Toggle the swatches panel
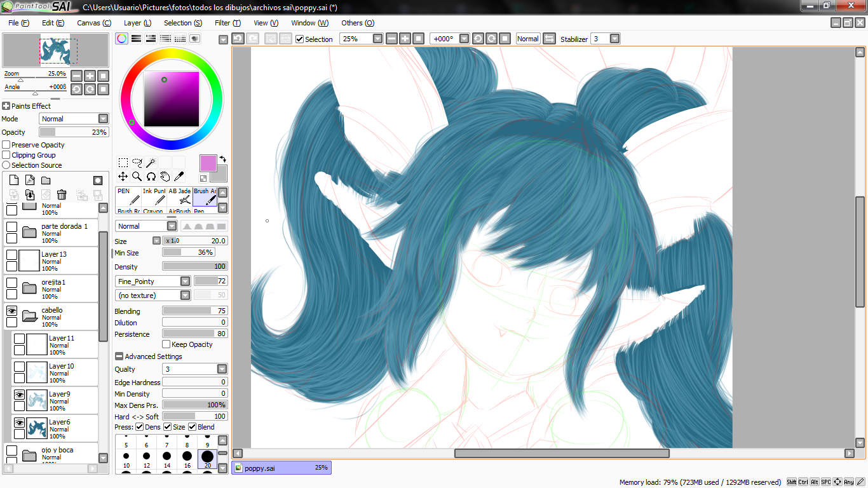Image resolution: width=868 pixels, height=488 pixels. pyautogui.click(x=180, y=39)
